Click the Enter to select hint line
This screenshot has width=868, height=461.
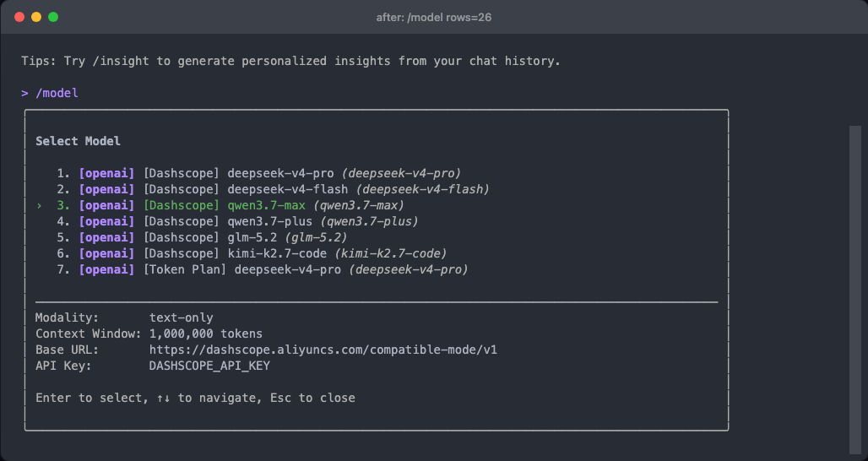pyautogui.click(x=195, y=398)
